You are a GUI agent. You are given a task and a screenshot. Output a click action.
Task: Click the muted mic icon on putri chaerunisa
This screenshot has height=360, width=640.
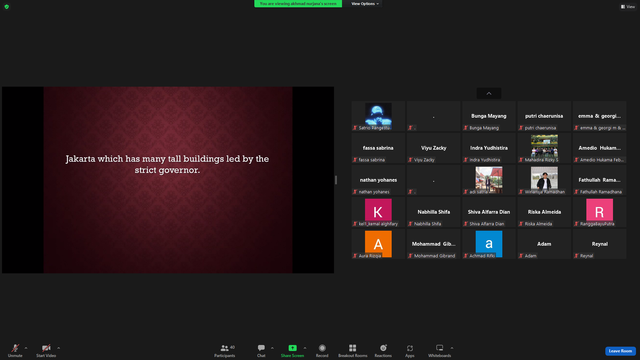521,128
